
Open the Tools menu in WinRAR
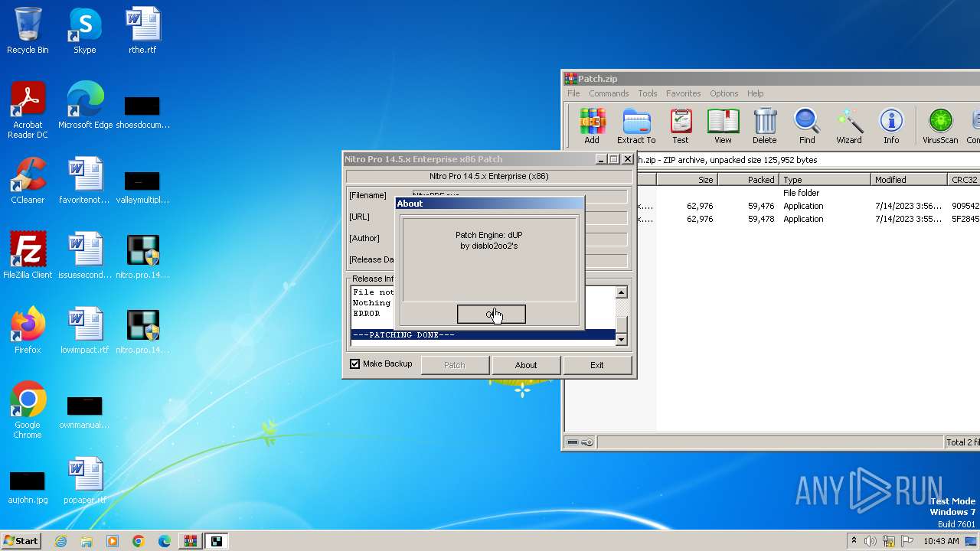point(648,93)
